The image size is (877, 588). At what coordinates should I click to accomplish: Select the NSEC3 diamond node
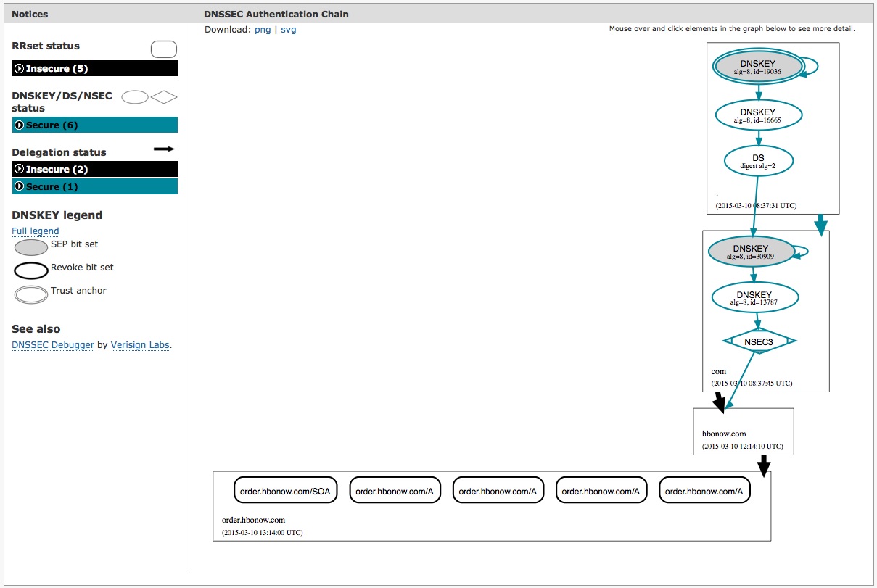point(759,341)
